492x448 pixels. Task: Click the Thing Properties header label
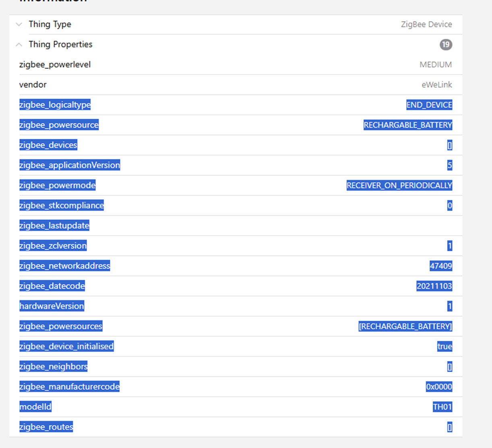point(60,44)
